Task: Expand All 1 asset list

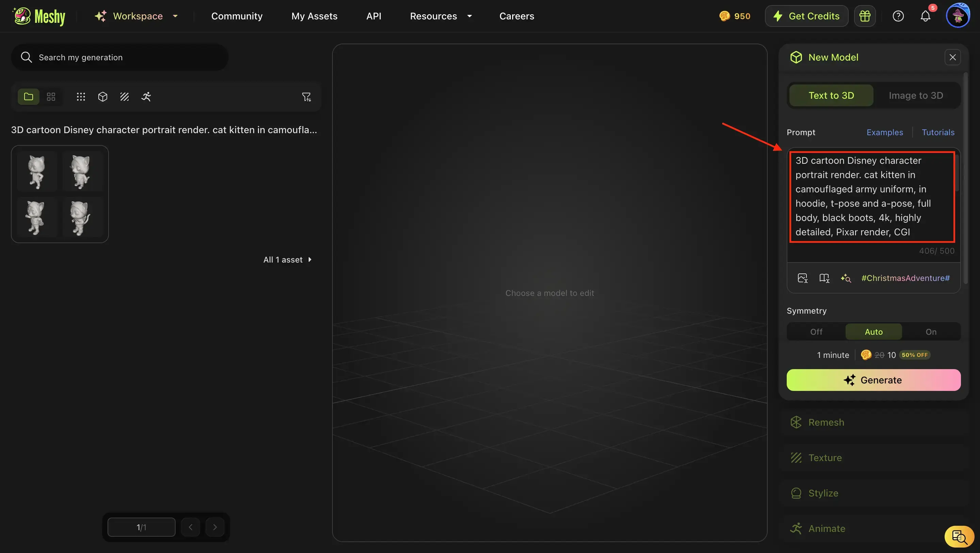Action: (288, 259)
